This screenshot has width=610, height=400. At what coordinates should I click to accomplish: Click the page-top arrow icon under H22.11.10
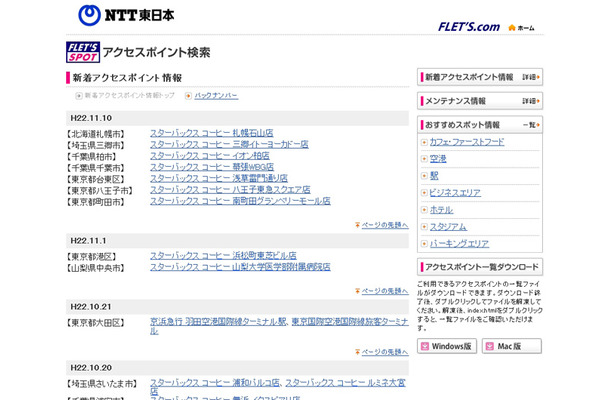point(358,225)
